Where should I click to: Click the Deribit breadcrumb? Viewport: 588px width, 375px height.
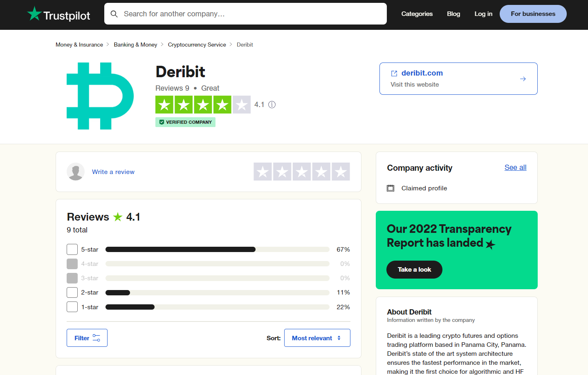click(245, 45)
